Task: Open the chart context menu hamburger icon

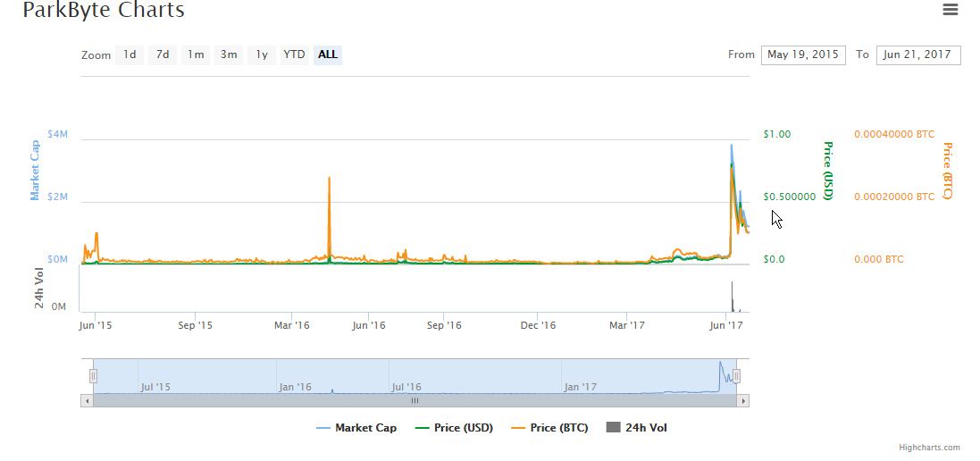Action: (950, 9)
